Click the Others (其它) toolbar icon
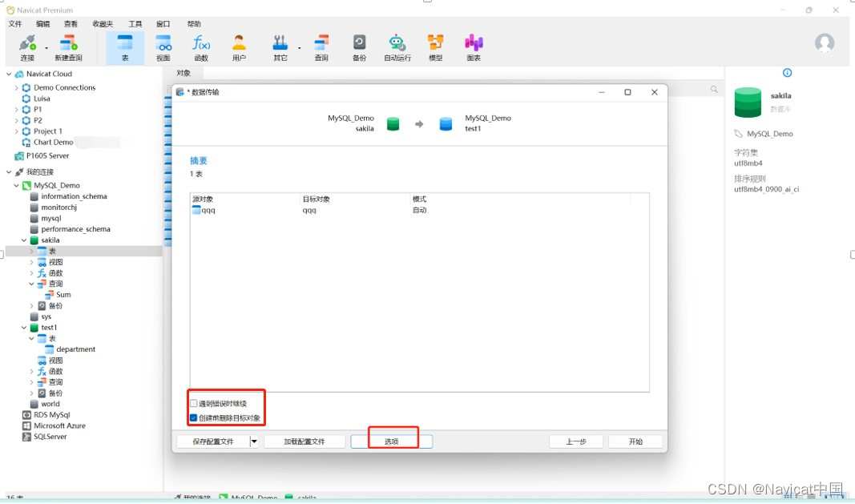The height and width of the screenshot is (504, 855). point(280,48)
